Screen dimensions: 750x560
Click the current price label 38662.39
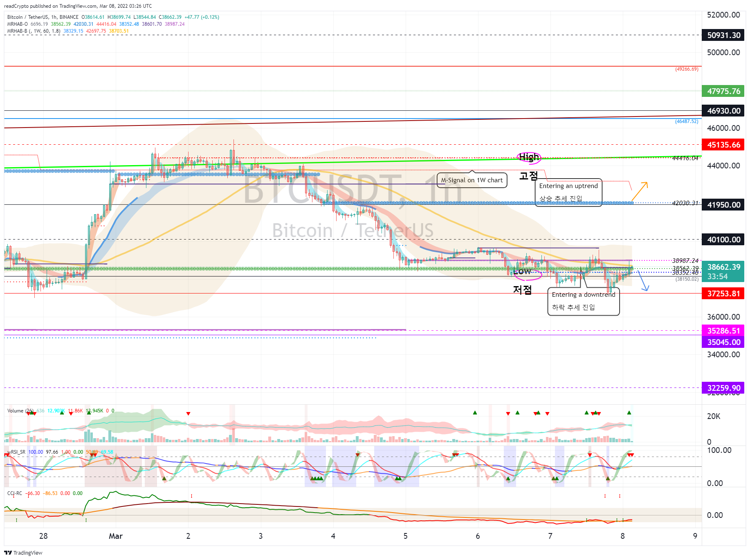(723, 267)
